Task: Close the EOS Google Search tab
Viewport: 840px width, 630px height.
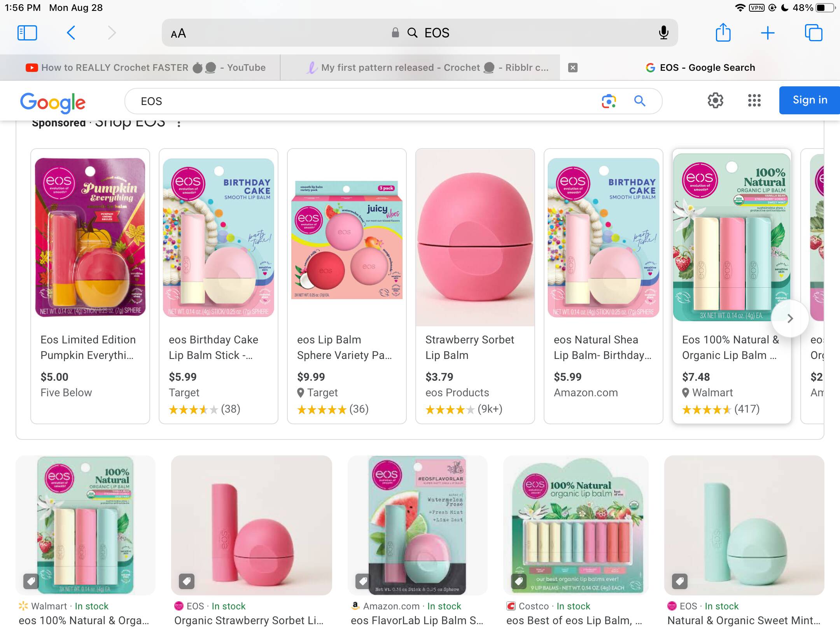Action: click(x=573, y=68)
